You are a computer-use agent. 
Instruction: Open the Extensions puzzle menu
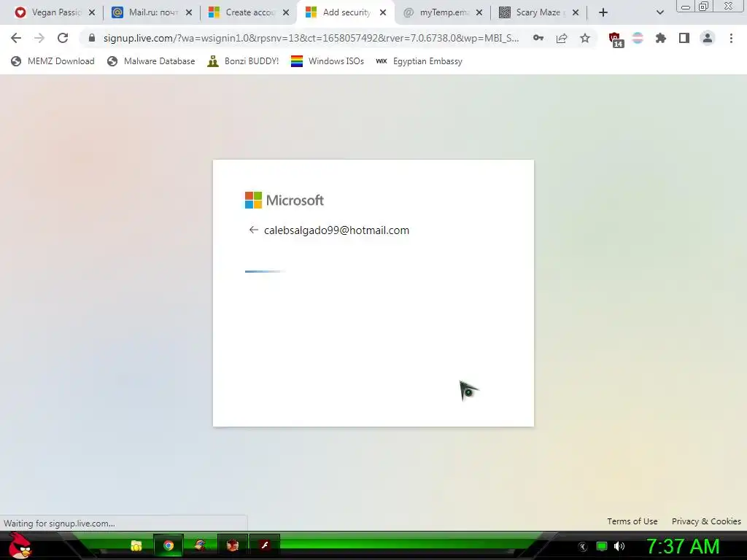pyautogui.click(x=661, y=38)
